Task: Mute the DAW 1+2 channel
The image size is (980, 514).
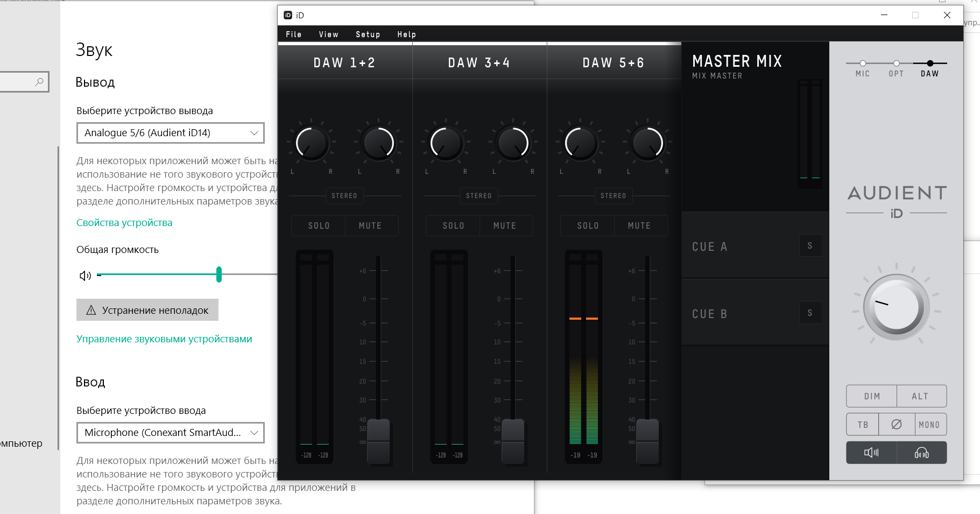Action: coord(371,226)
